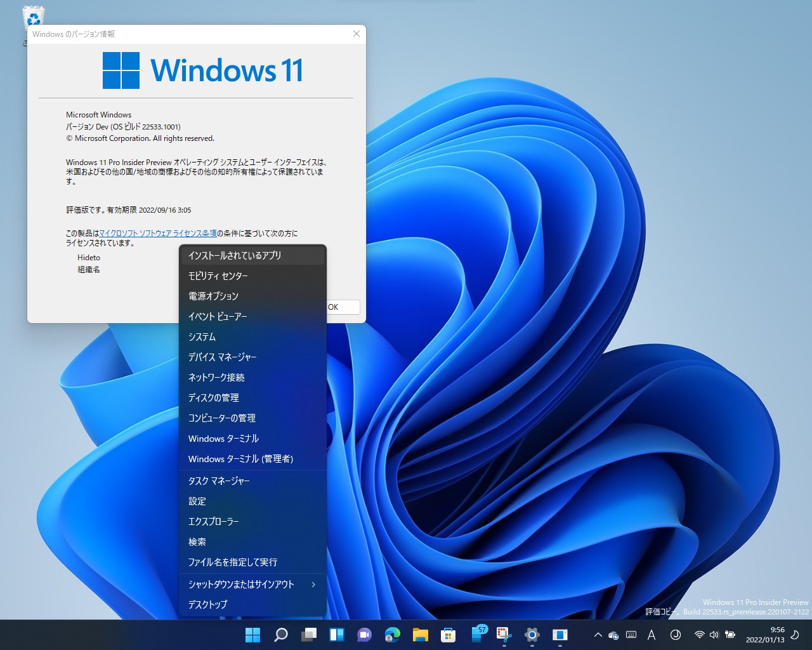Screen dimensions: 812x650
Task: Open the Start menu from the taskbar
Action: 252,635
